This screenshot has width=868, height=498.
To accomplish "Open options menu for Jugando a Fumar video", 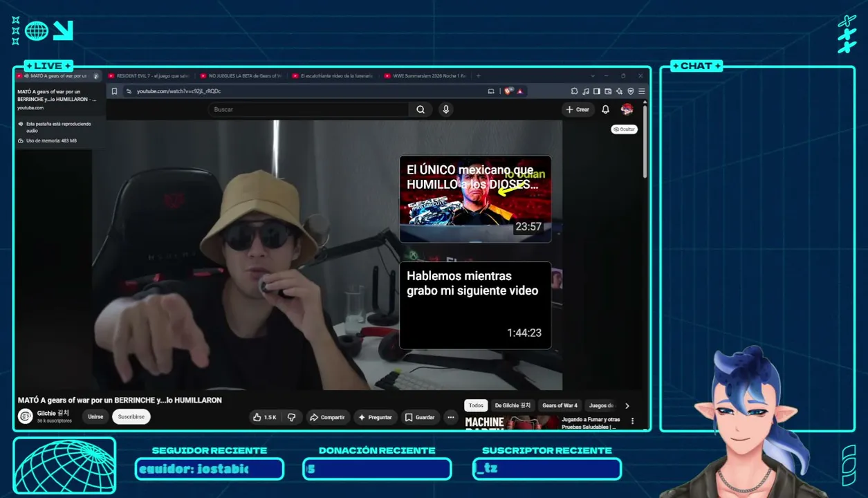I will [632, 421].
